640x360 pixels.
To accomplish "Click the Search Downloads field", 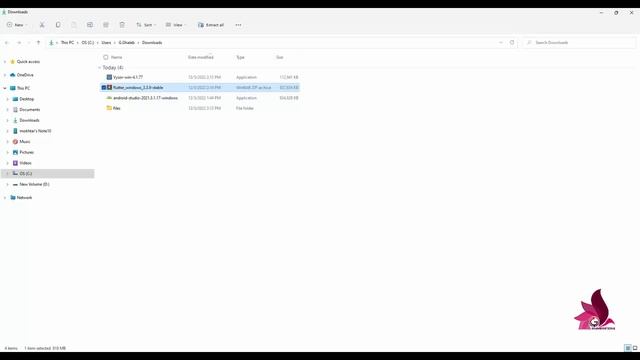I will tap(580, 42).
